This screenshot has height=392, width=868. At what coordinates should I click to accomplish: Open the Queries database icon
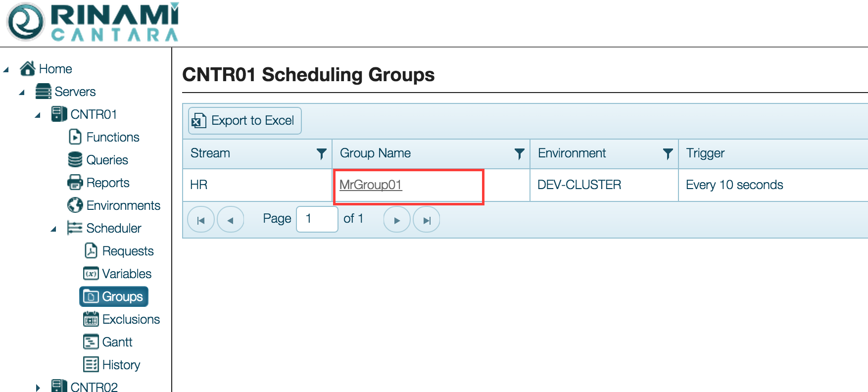point(75,160)
